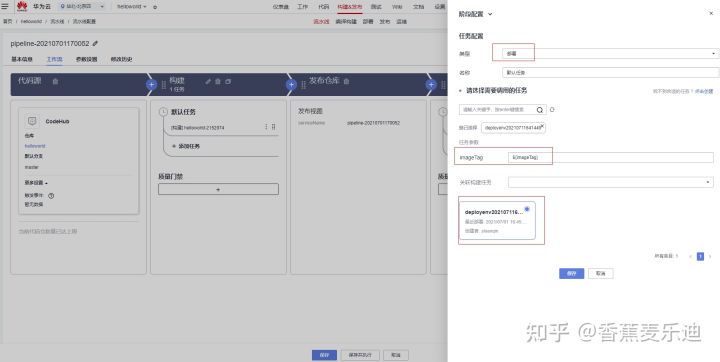
Task: Show help for 触发事件 question mark
Action: pyautogui.click(x=51, y=196)
